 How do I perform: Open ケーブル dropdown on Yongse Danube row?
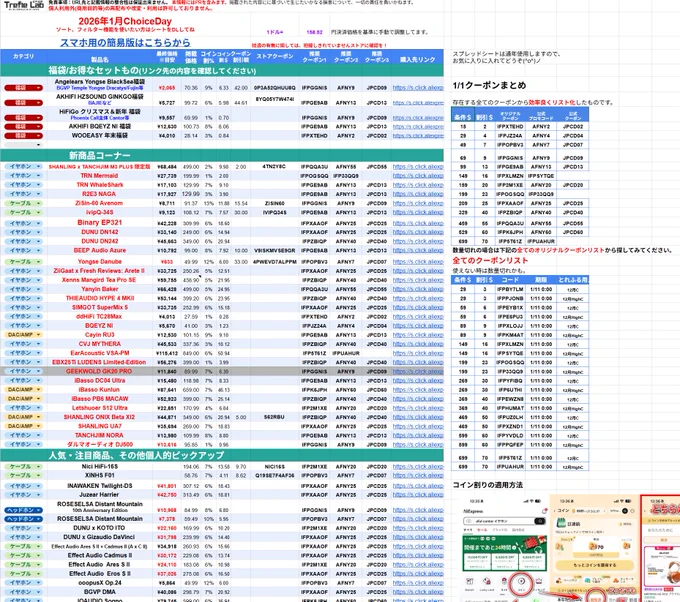coord(23,262)
